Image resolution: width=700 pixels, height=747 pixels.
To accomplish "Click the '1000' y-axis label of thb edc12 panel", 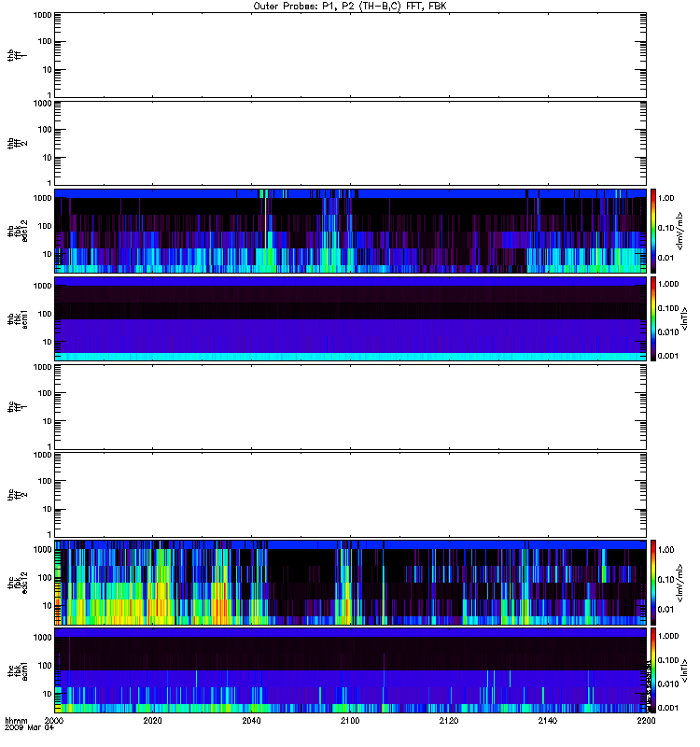I will pos(42,198).
